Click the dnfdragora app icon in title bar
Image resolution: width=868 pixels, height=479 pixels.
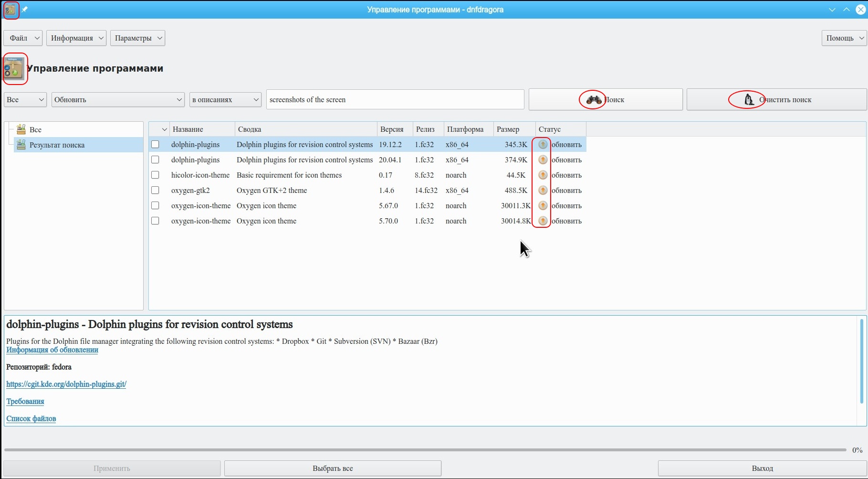pyautogui.click(x=10, y=10)
